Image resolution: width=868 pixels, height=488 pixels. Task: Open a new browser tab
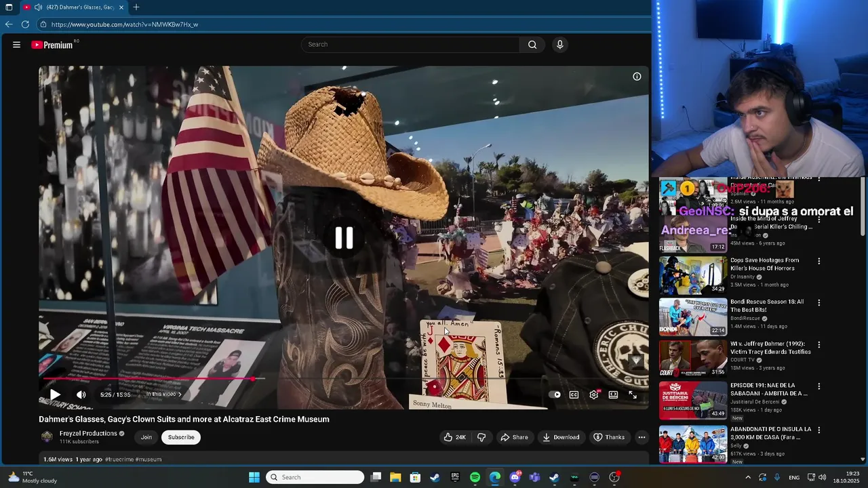tap(136, 7)
